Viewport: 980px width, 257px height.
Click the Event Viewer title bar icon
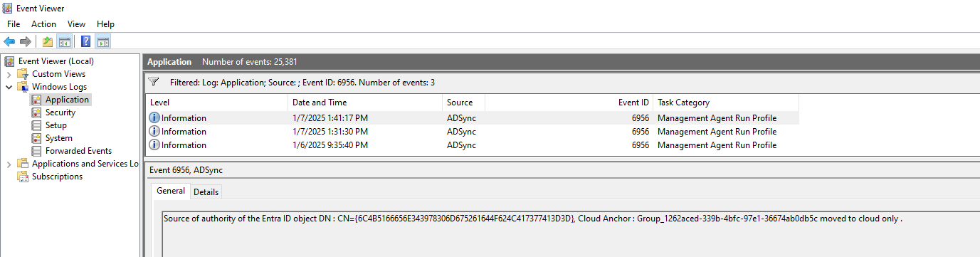[7, 9]
